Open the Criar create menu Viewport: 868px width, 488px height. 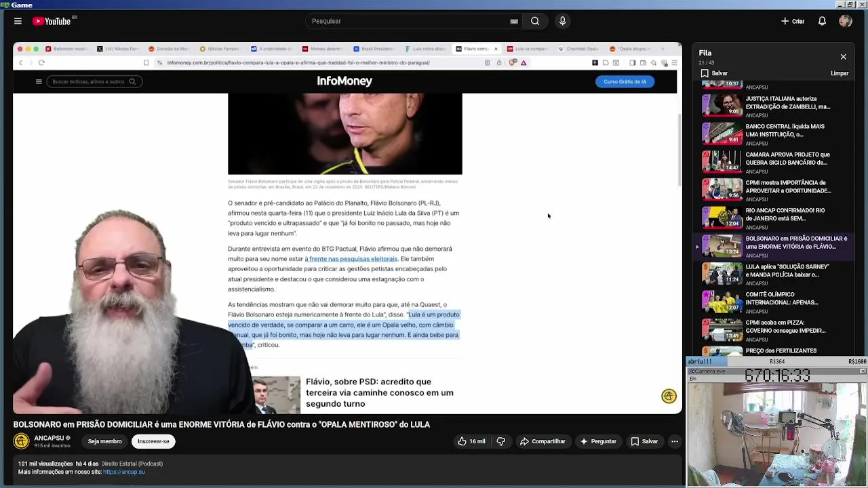tap(793, 21)
